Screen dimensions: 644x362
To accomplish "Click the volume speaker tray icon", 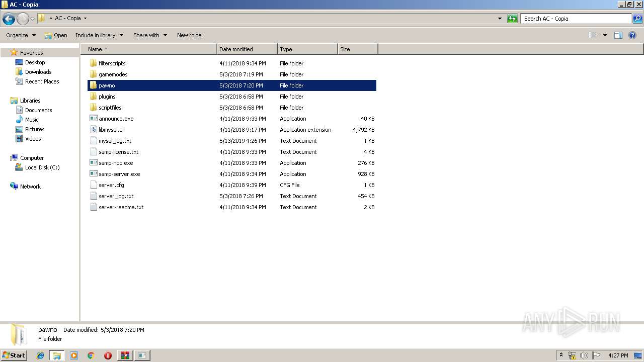I will 584,355.
